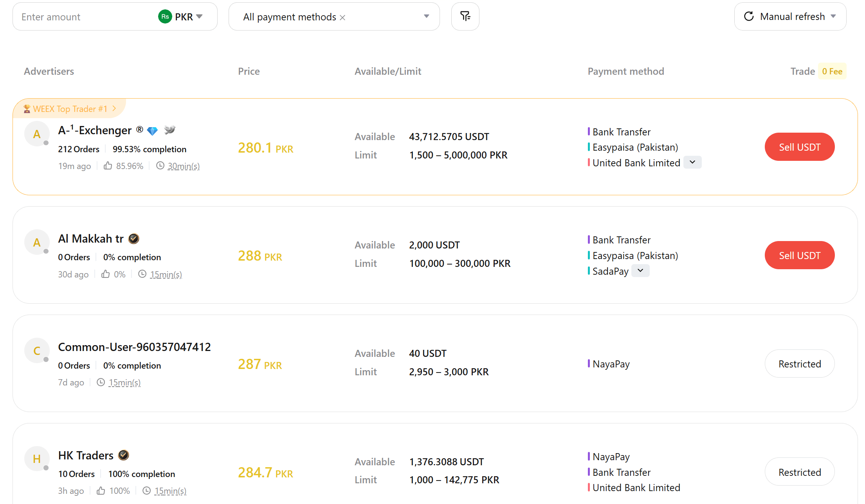Open A-1-Exchenger advertiser profile
The image size is (865, 504).
[95, 130]
